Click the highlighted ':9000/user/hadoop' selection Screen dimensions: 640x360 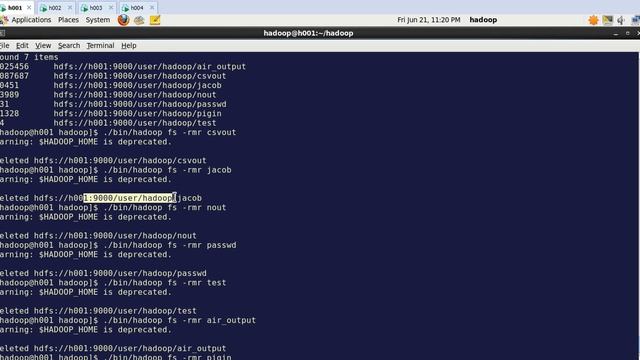click(128, 198)
